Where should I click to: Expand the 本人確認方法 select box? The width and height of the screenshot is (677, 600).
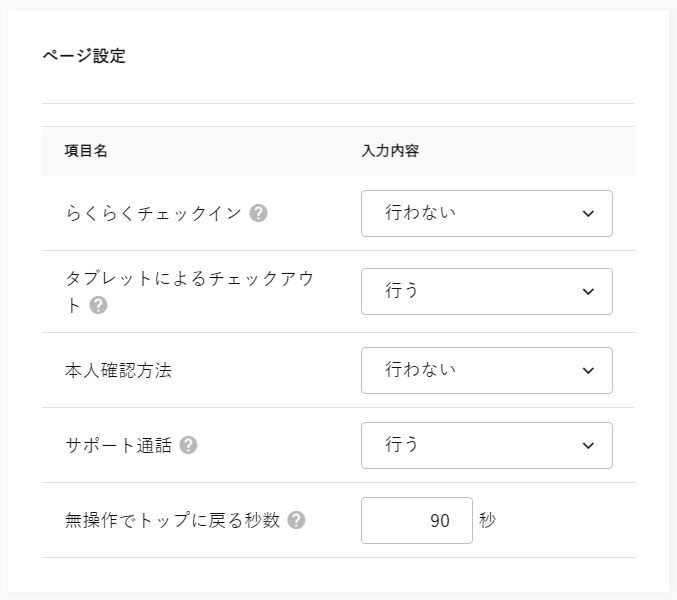(486, 370)
